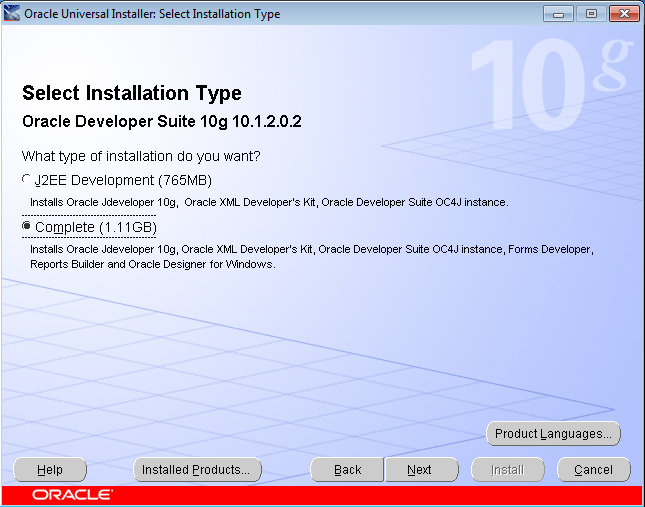645x507 pixels.
Task: Click the 10g watermark logo
Action: (550, 80)
